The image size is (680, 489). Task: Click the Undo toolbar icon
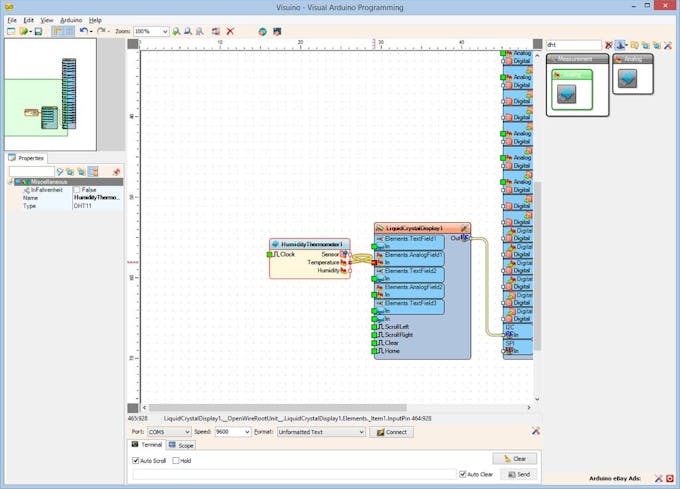coord(83,32)
